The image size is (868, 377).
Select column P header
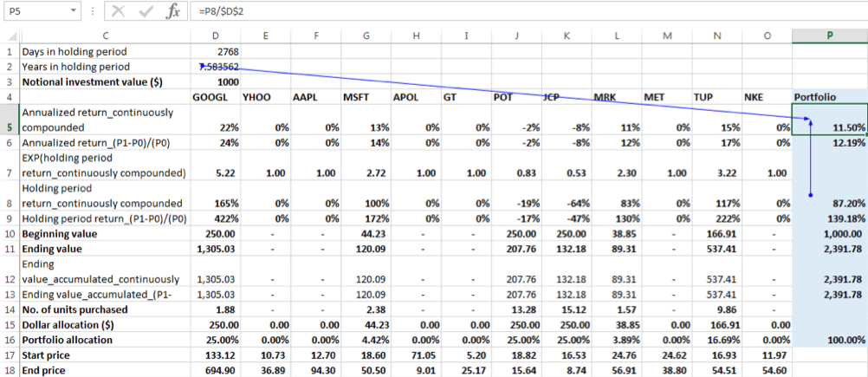point(830,36)
